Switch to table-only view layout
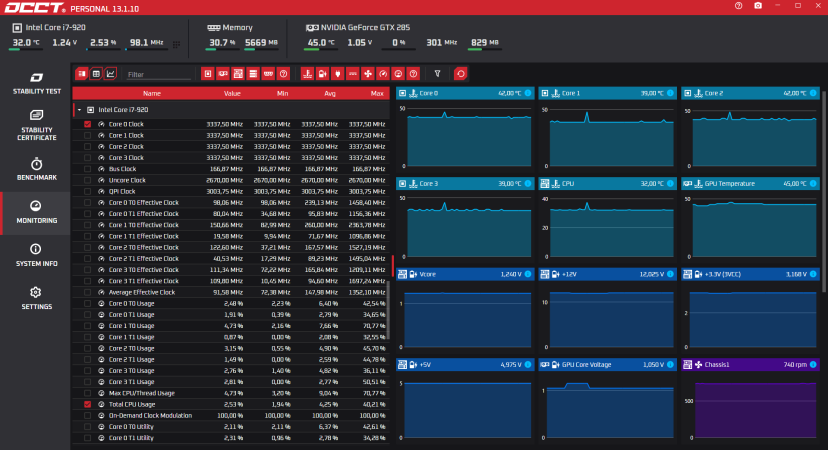 pyautogui.click(x=96, y=74)
